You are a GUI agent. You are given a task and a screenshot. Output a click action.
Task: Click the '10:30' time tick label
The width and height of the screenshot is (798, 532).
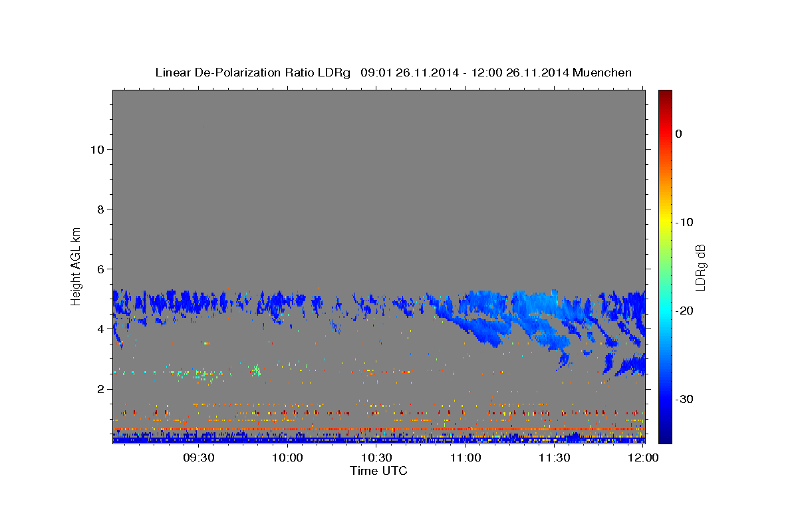376,458
